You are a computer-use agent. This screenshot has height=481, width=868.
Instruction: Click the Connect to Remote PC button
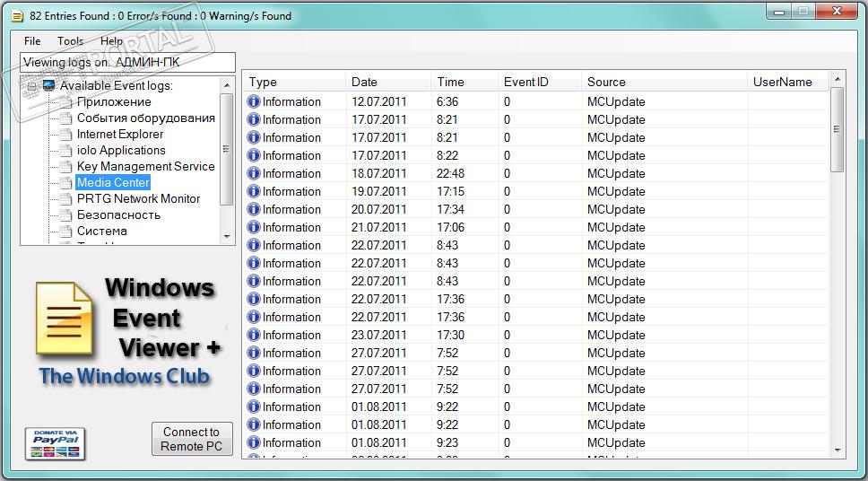coord(192,439)
